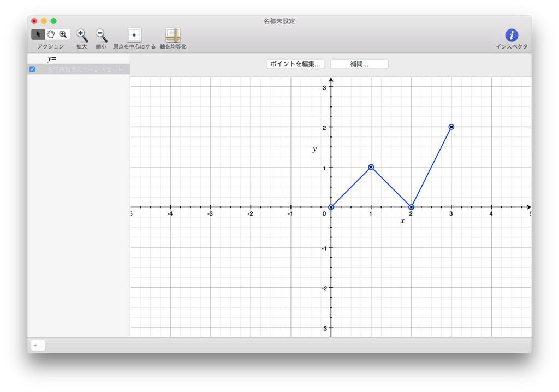The image size is (559, 392).
Task: Select the magnifier zoom tool in アクション
Action: point(63,34)
